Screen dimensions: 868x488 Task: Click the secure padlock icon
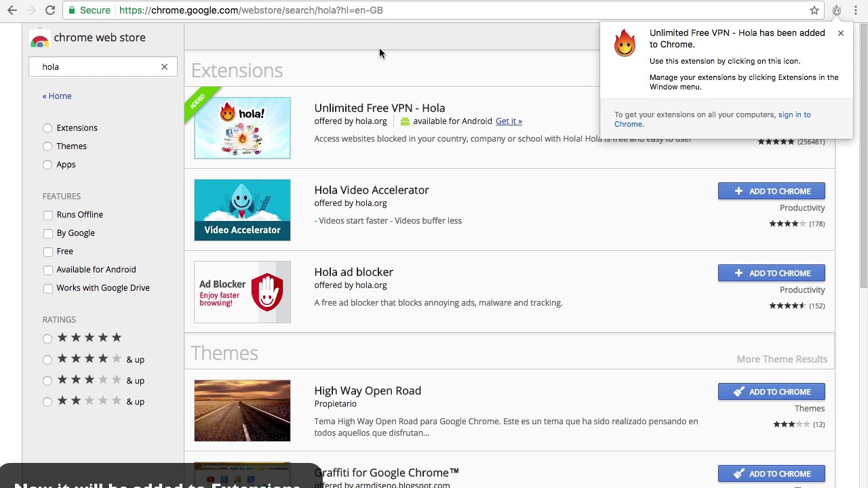coord(72,10)
